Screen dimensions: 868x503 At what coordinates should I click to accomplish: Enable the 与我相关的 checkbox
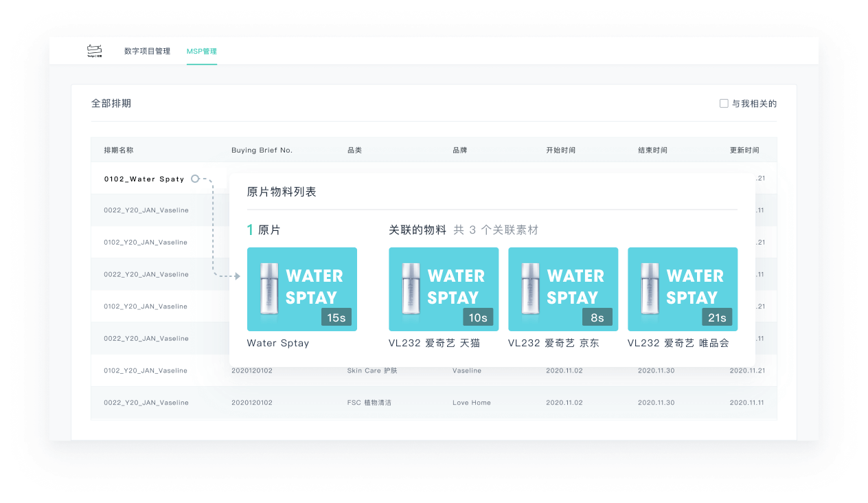click(x=724, y=104)
